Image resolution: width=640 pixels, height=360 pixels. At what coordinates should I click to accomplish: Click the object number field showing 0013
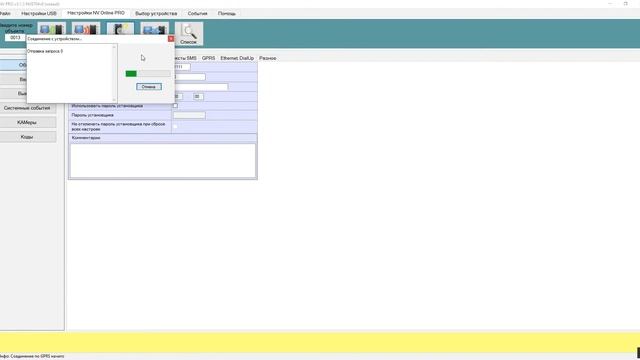point(15,38)
